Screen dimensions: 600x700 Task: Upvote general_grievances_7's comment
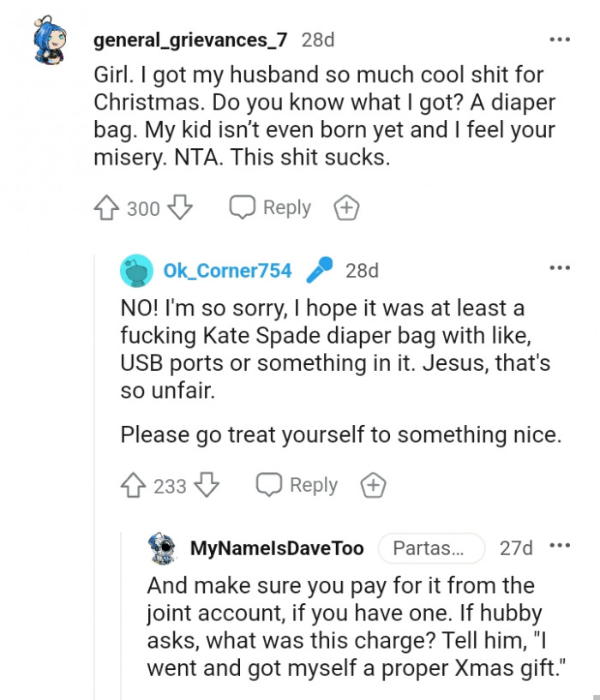click(x=107, y=207)
